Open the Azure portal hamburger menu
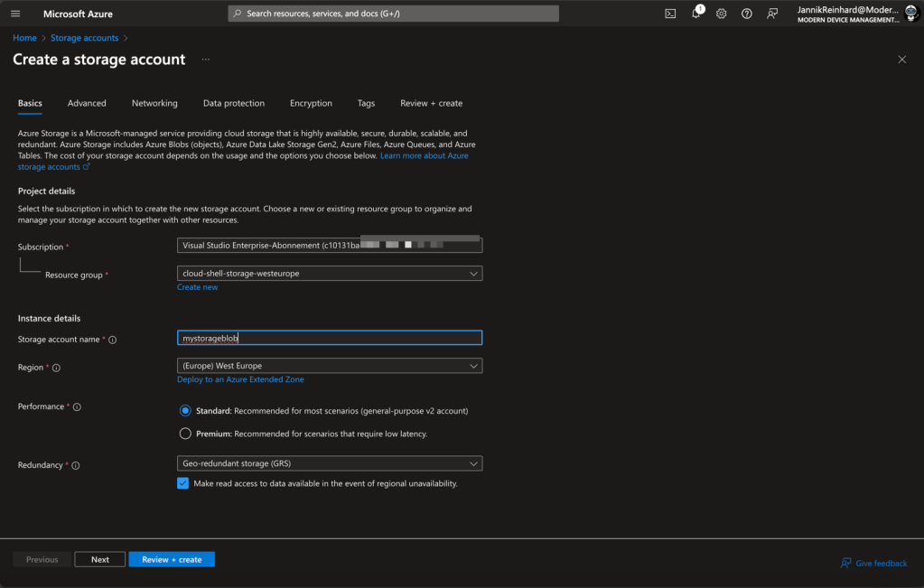The height and width of the screenshot is (588, 924). (15, 14)
